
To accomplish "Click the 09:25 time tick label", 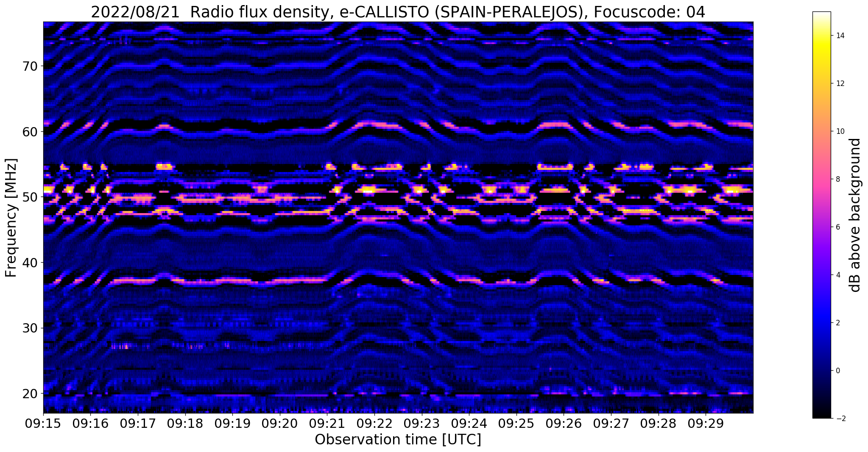I will click(x=516, y=423).
